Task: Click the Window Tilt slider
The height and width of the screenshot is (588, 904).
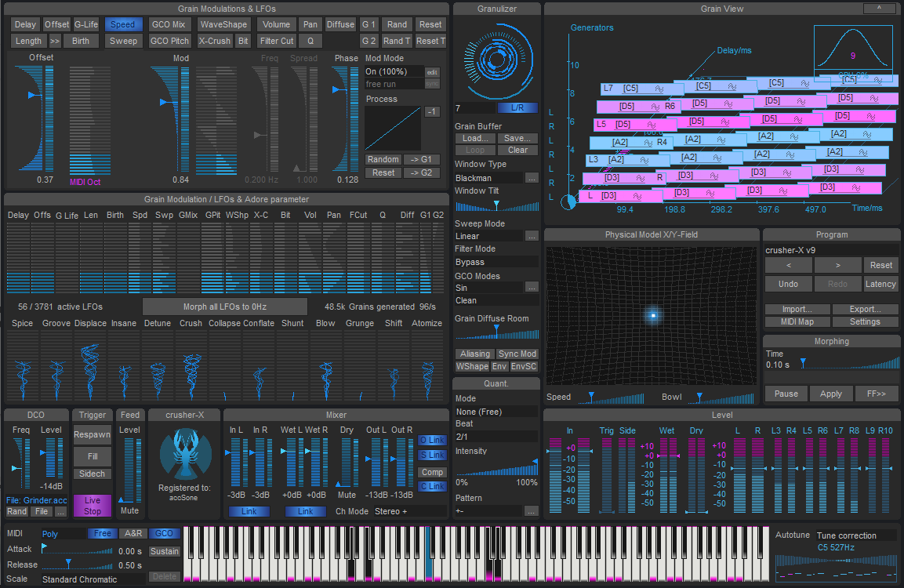Action: click(x=496, y=205)
